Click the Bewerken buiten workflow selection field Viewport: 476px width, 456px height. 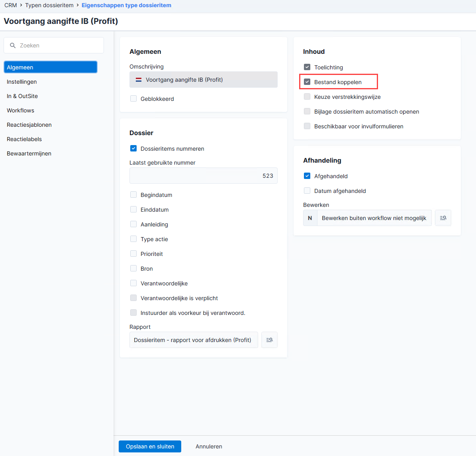(374, 218)
